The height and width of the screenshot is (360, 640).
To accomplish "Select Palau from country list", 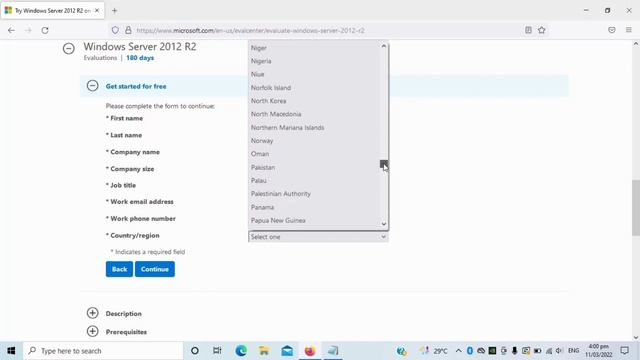I will pos(259,180).
